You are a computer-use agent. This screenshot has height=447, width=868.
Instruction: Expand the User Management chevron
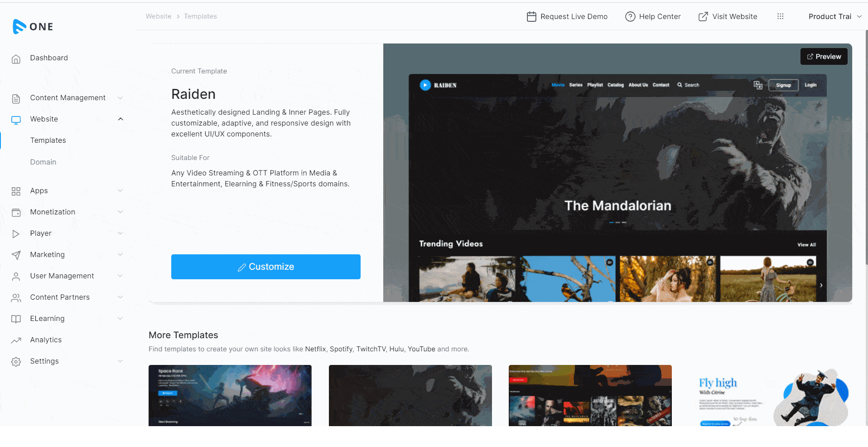point(120,276)
